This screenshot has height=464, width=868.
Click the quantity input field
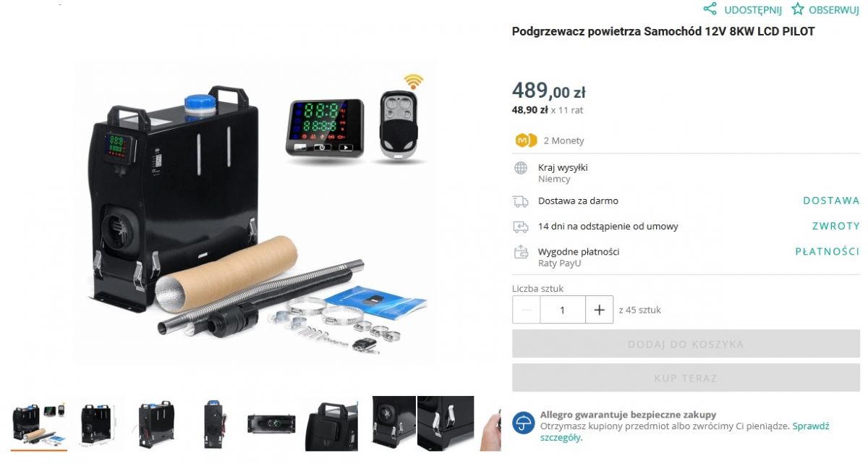pos(563,310)
